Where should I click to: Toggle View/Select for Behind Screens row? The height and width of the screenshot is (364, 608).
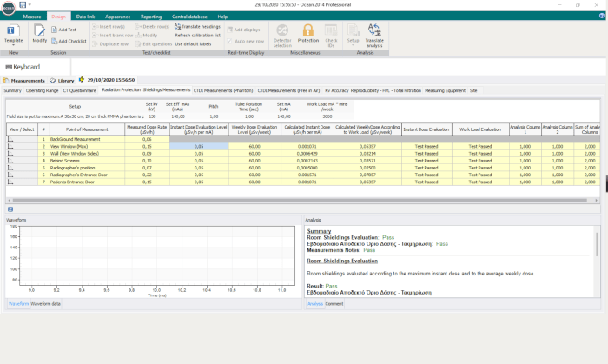pos(12,161)
